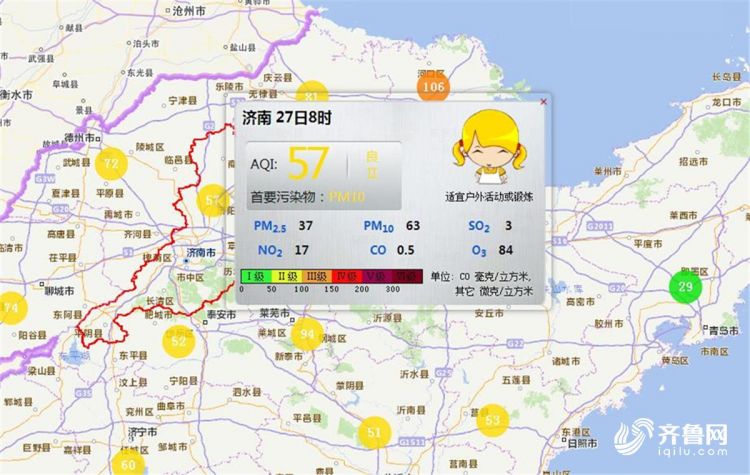Viewport: 750px width, 475px height.
Task: Open the AQI marker 94 near 莱芜
Action: point(307,334)
